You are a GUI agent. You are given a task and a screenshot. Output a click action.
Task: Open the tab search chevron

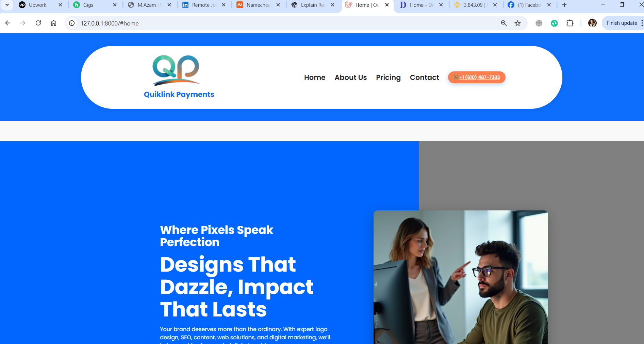coord(7,5)
